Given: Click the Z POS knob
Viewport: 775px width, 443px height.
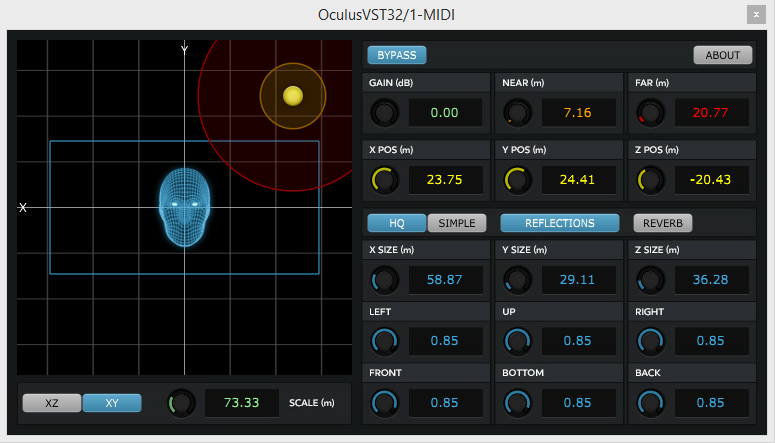Looking at the screenshot, I should point(650,180).
